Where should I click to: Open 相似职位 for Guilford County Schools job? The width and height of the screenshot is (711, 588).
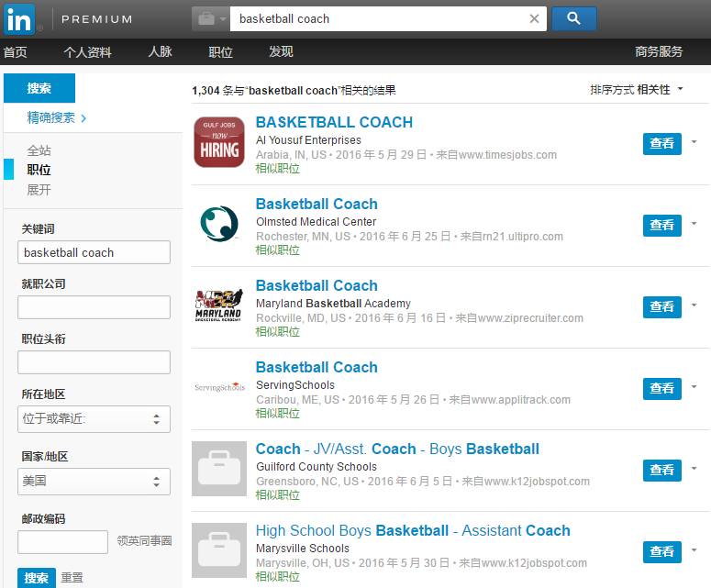[277, 495]
